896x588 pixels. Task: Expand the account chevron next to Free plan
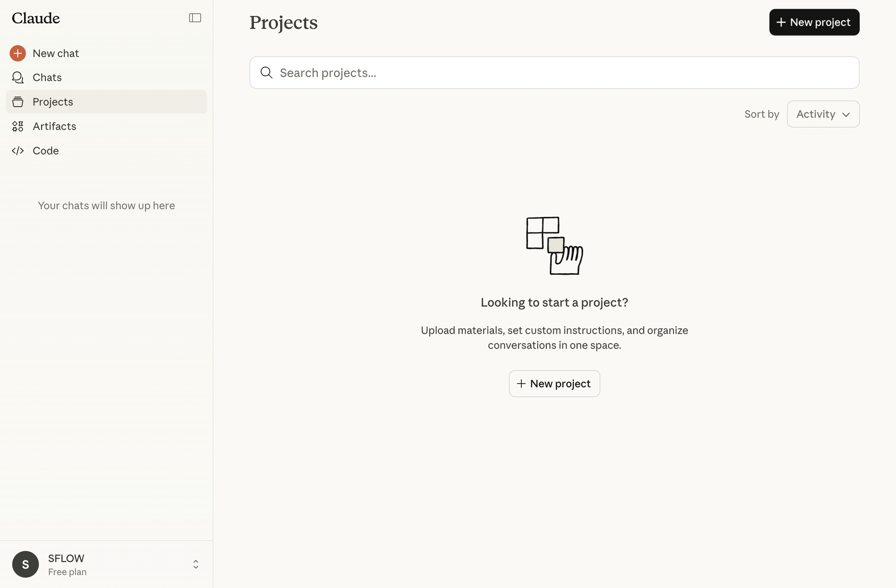tap(196, 564)
